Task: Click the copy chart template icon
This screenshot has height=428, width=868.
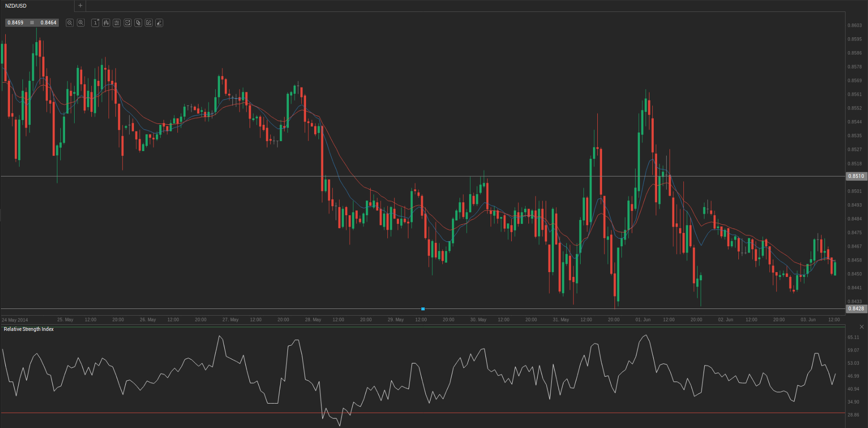Action: (138, 23)
